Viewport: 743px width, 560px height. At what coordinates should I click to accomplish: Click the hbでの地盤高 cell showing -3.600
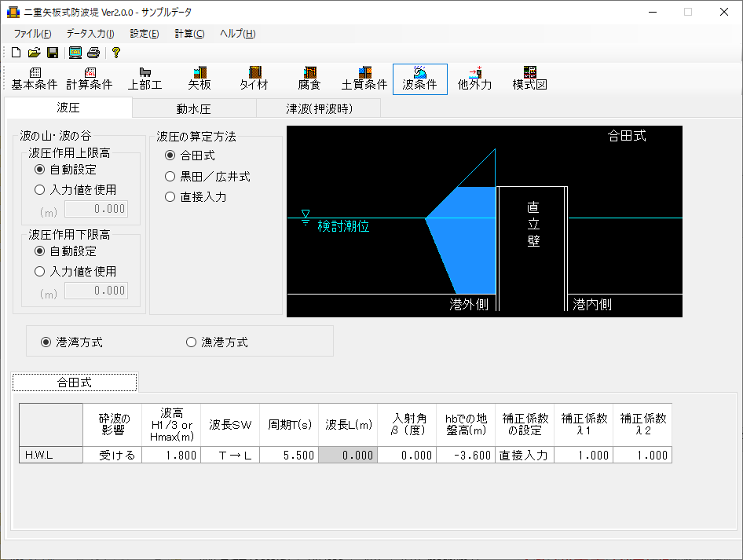pyautogui.click(x=466, y=456)
